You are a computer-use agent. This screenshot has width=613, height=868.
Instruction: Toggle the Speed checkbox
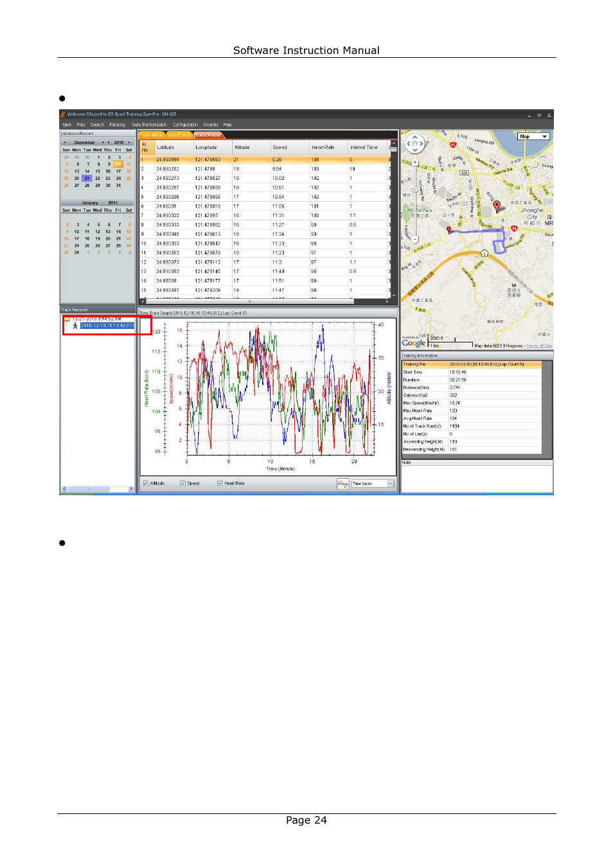(182, 483)
